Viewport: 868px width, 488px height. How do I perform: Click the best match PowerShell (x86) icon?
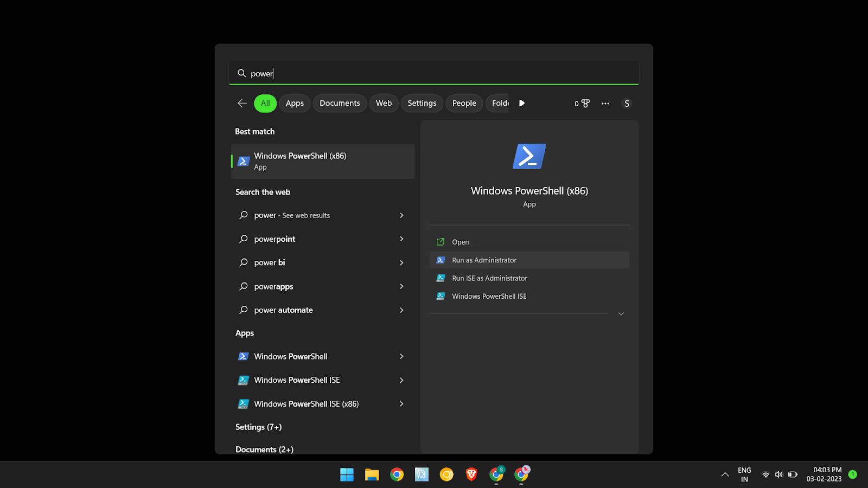(x=244, y=161)
